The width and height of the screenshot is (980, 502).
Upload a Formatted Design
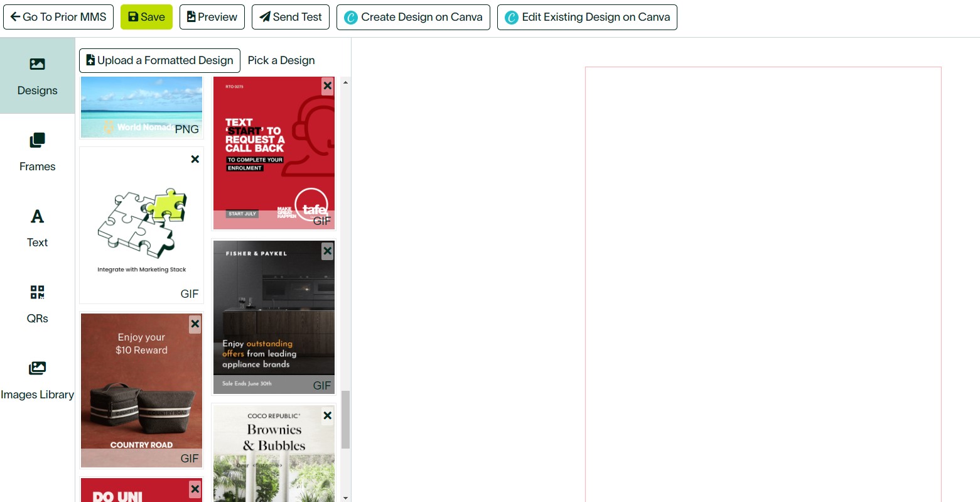[159, 60]
